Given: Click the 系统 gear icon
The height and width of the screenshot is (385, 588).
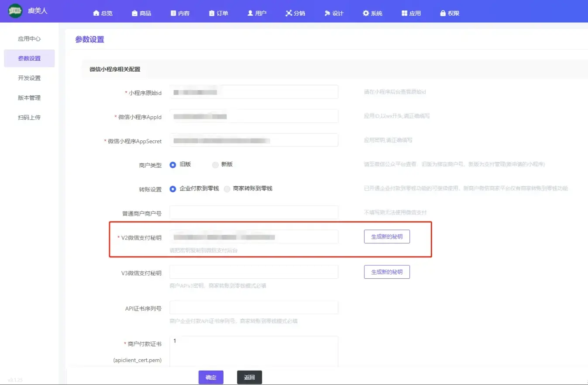Looking at the screenshot, I should (366, 13).
